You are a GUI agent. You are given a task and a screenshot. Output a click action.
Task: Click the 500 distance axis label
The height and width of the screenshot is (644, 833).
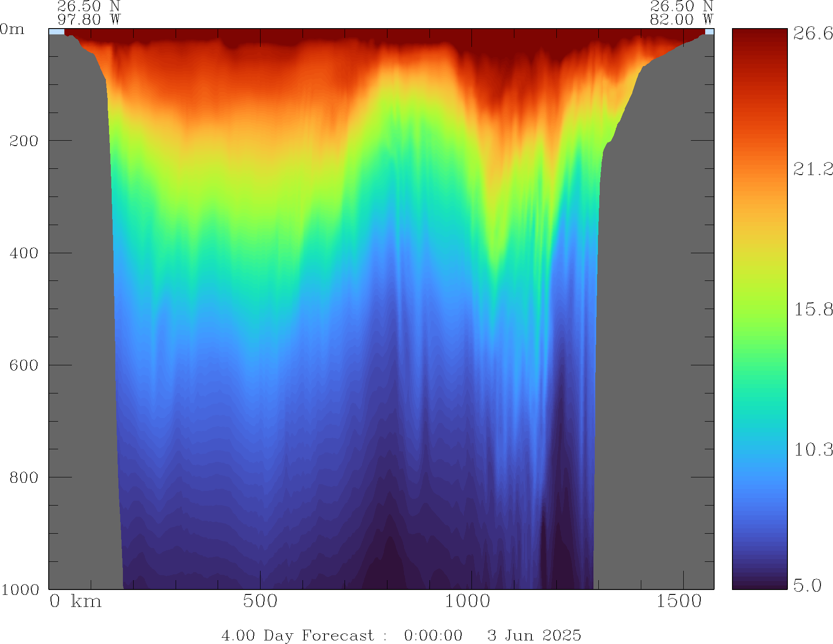coord(260,601)
